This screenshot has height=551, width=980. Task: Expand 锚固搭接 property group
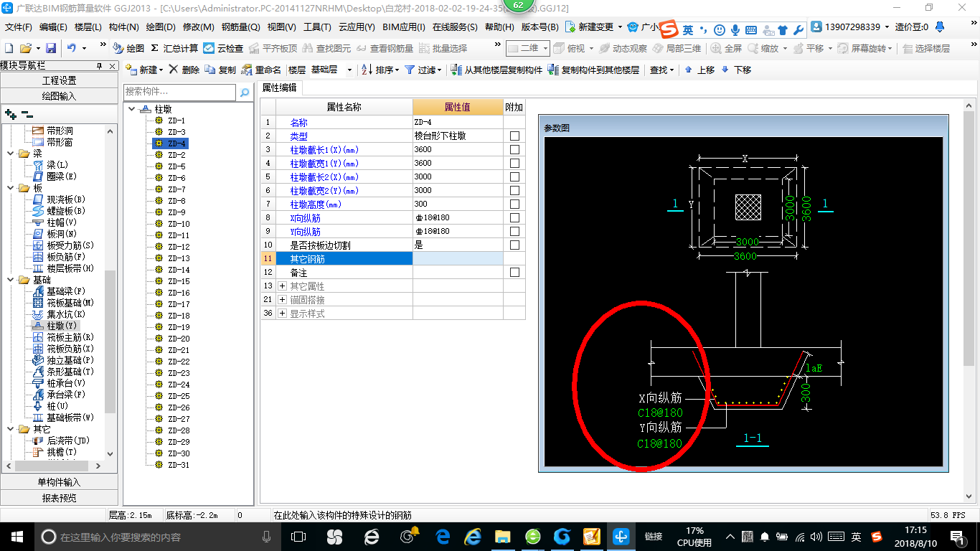tap(283, 300)
